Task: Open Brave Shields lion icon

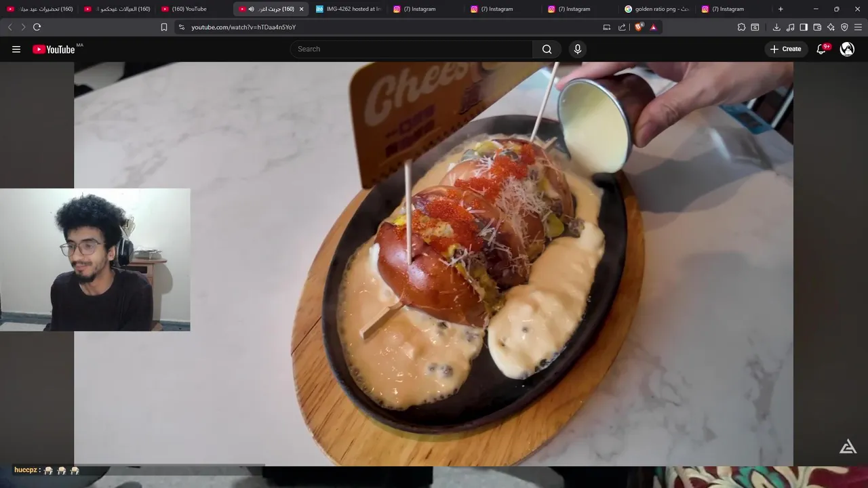Action: click(638, 27)
